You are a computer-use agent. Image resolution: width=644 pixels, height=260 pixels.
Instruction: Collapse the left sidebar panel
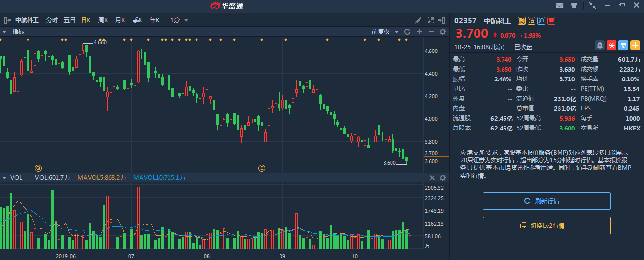(7, 20)
